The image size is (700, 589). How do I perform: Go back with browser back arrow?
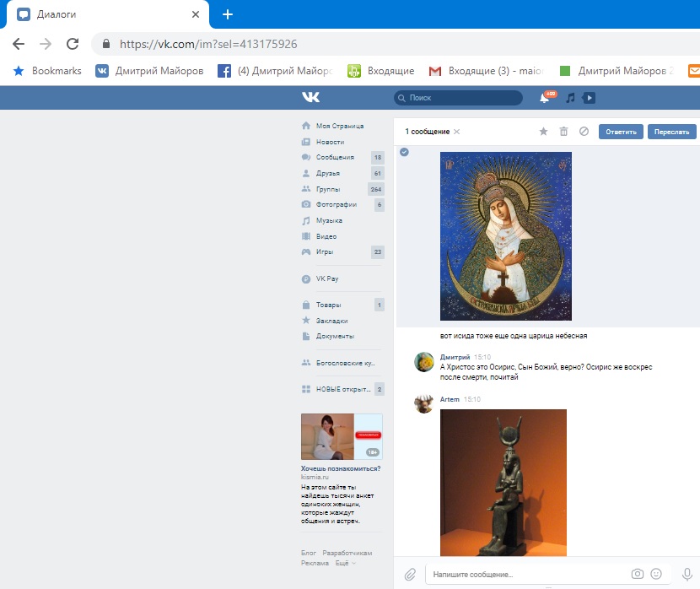click(19, 44)
